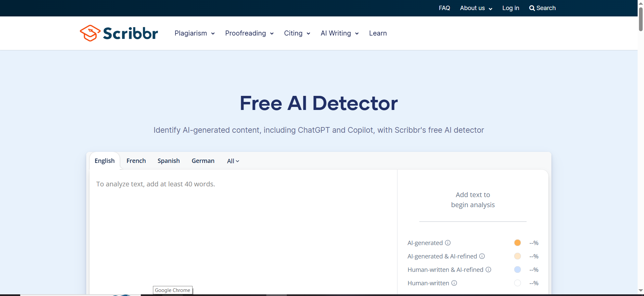Click the page scrollbar thumb

pyautogui.click(x=641, y=19)
